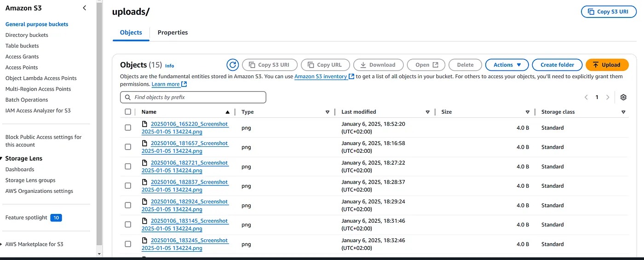Switch to the Properties tab

pos(172,33)
